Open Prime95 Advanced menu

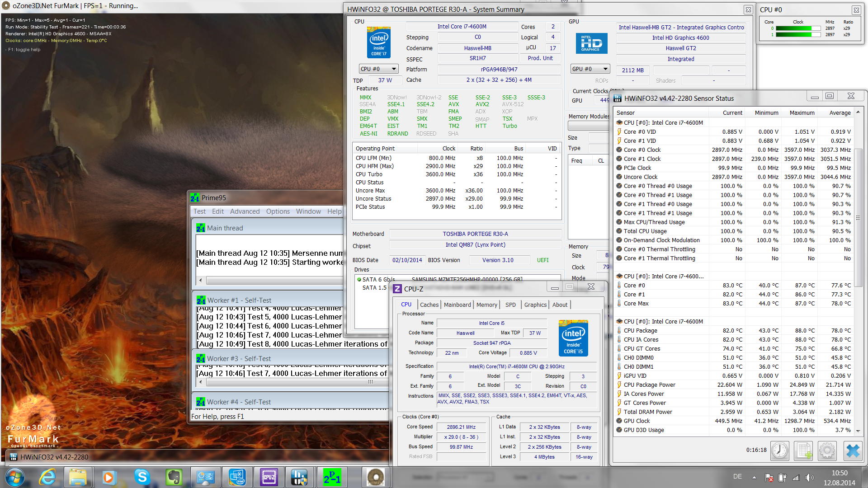pos(245,211)
